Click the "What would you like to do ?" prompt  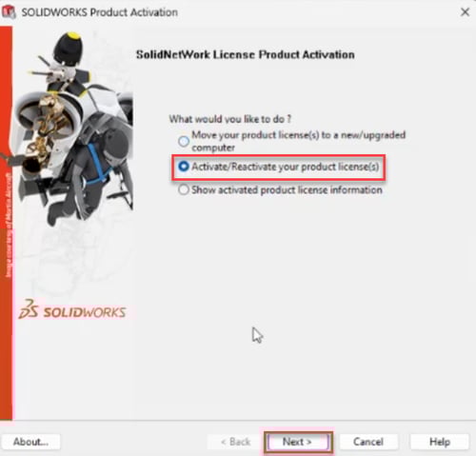[230, 119]
